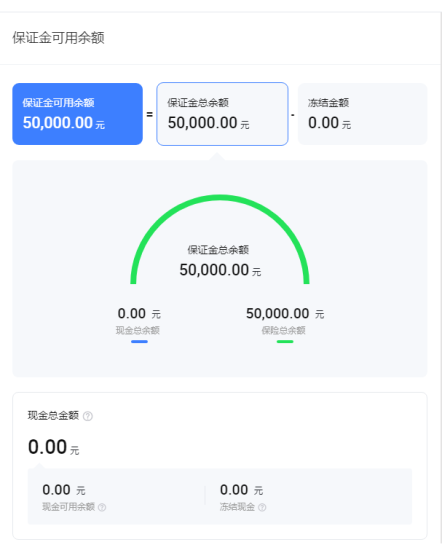Click the 50,000.00 元 gauge center value

click(220, 270)
